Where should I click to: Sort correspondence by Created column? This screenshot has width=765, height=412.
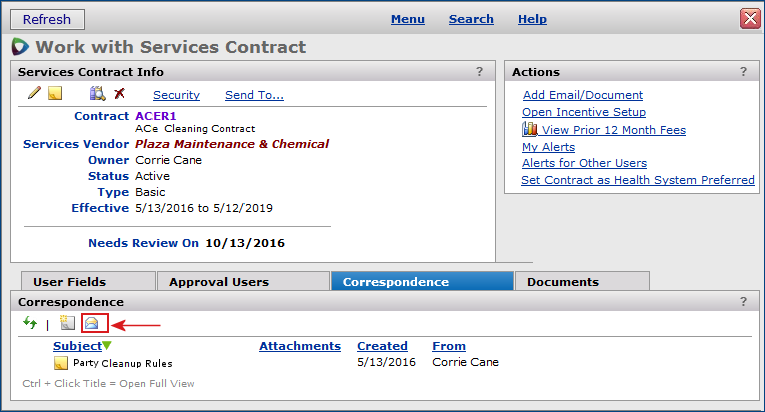pyautogui.click(x=382, y=346)
